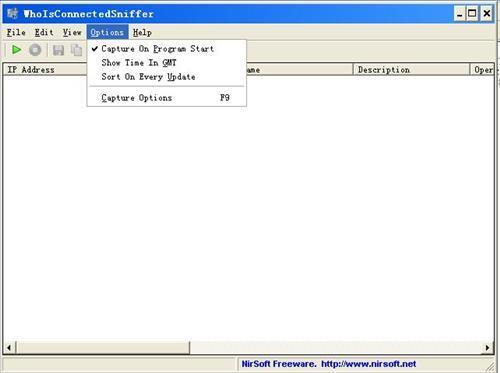The width and height of the screenshot is (500, 373).
Task: Sort by IP Address column header
Action: (x=45, y=70)
